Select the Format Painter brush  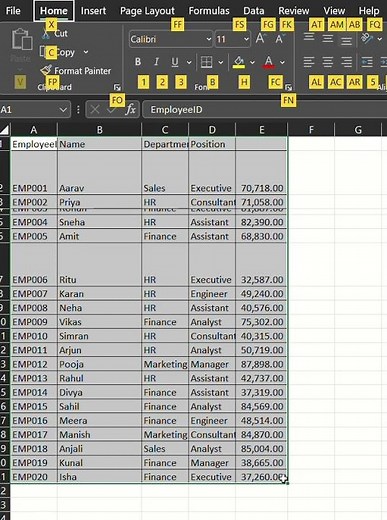coord(46,70)
